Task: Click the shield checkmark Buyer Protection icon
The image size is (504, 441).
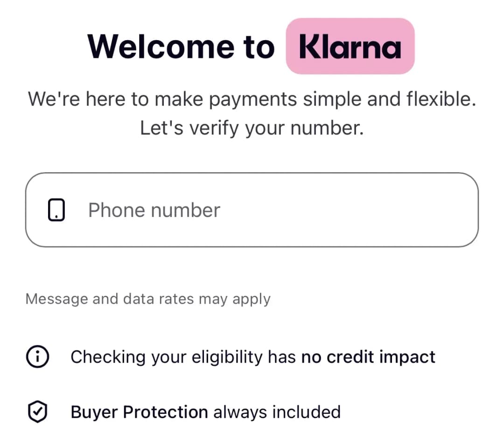Action: tap(37, 411)
